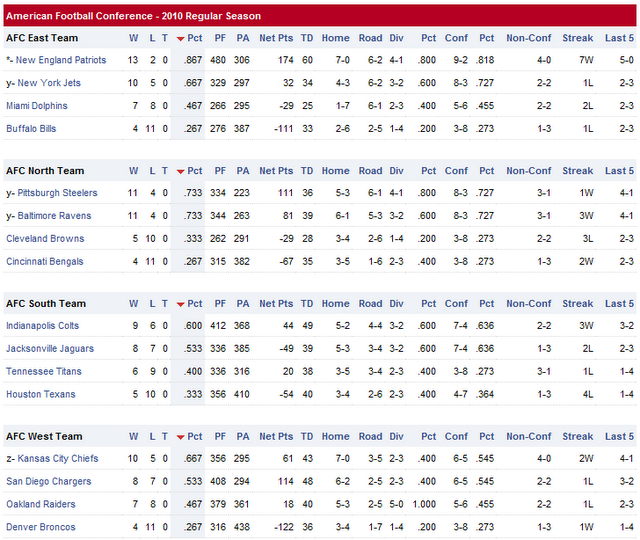Sort AFC East table by Net Pts
This screenshot has width=640, height=540.
(275, 38)
